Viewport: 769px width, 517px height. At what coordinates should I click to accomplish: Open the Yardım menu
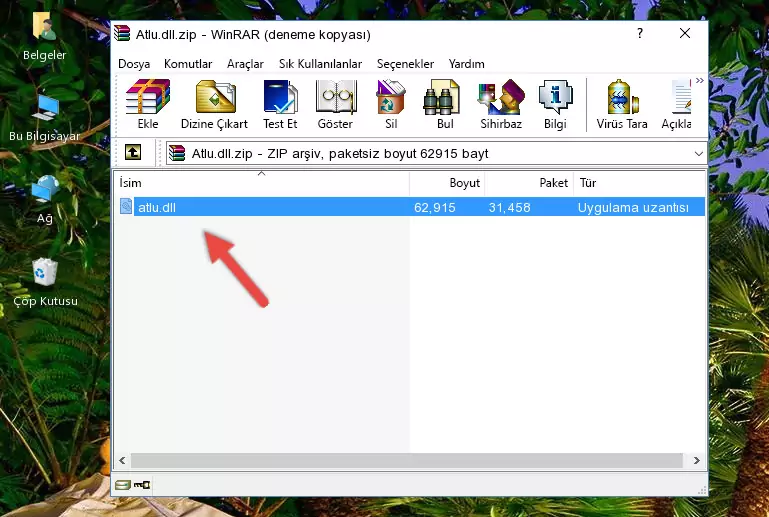466,64
